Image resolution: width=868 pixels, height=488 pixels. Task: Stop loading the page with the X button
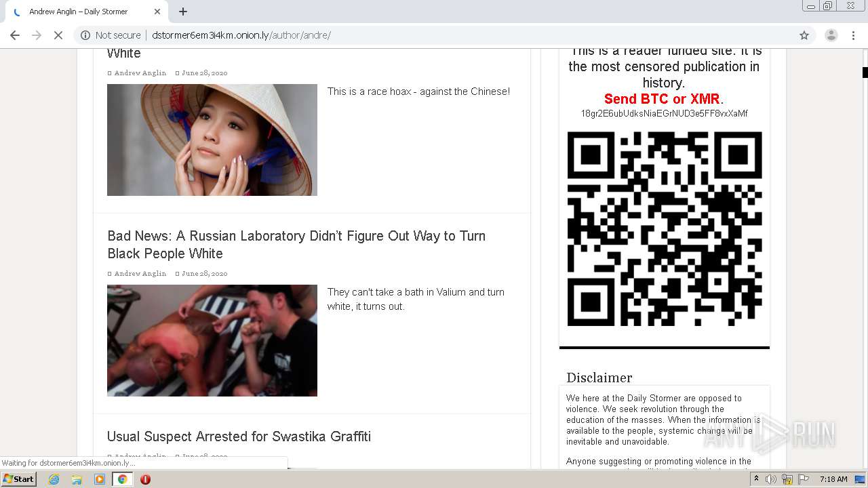[x=58, y=35]
